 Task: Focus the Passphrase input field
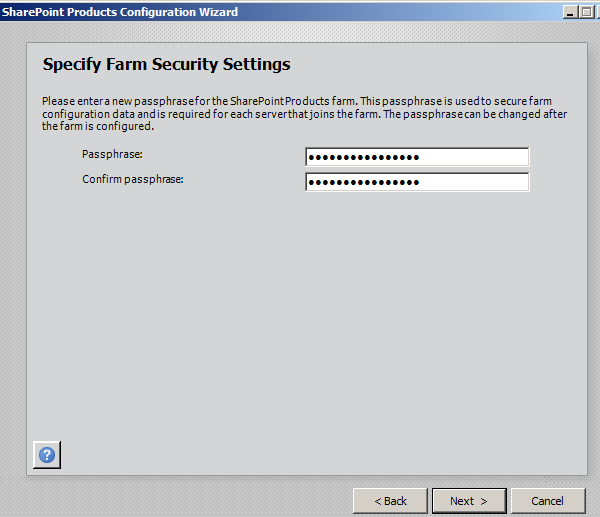tap(416, 157)
